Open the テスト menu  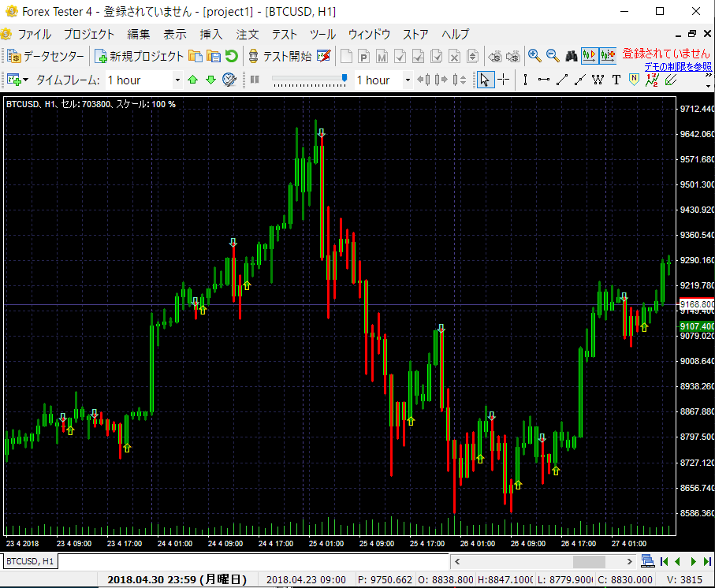[285, 34]
